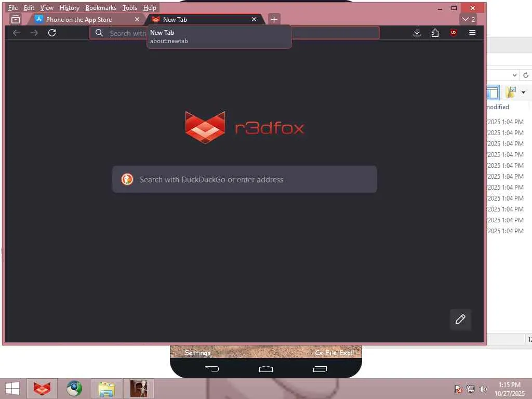Viewport: 532px width, 399px height.
Task: Open File Explorer from taskbar
Action: [x=106, y=389]
